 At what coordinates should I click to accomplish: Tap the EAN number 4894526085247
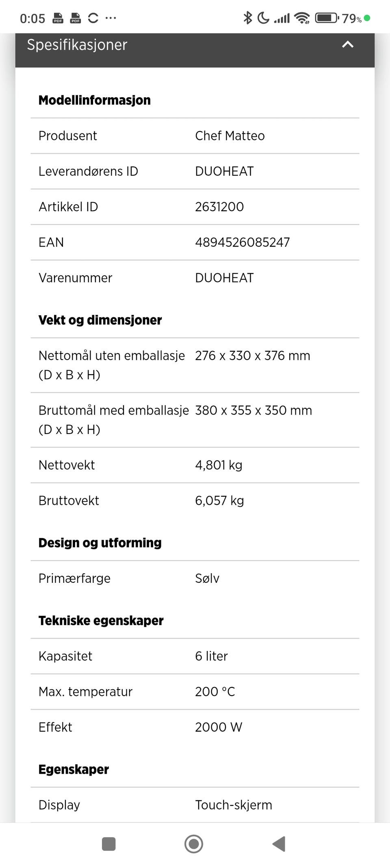tap(243, 242)
